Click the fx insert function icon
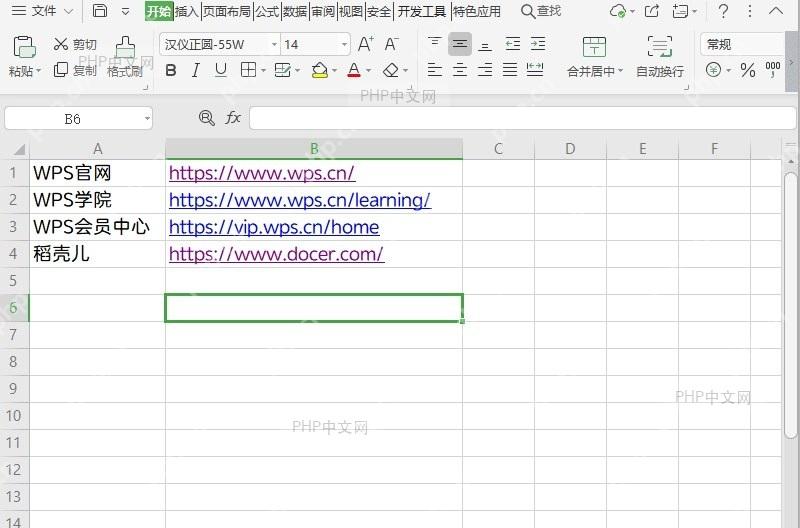Viewport: 800px width, 528px height. [x=233, y=118]
